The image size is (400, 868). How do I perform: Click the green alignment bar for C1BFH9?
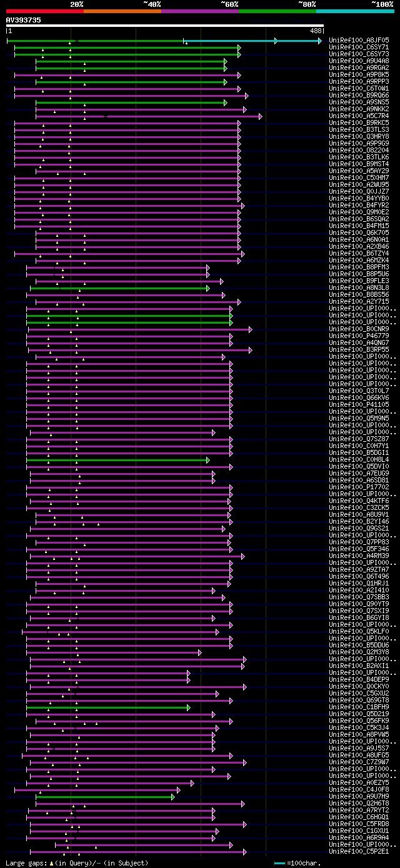point(107,707)
